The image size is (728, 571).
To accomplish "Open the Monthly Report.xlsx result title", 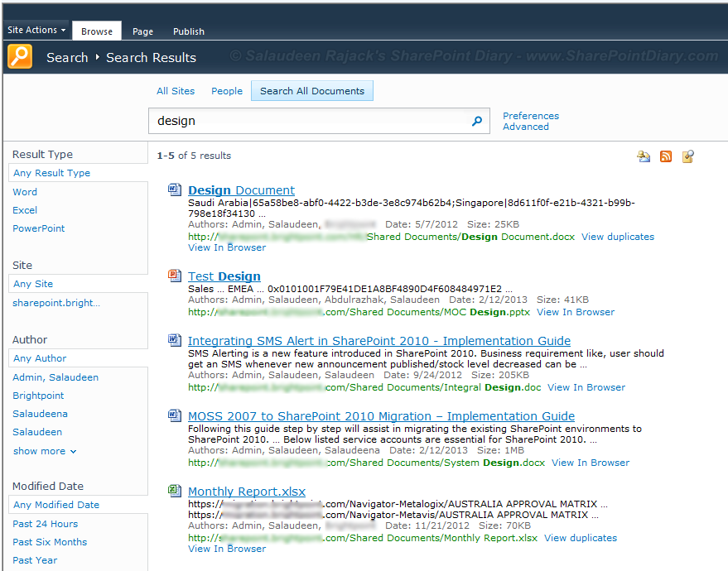I will pyautogui.click(x=247, y=492).
